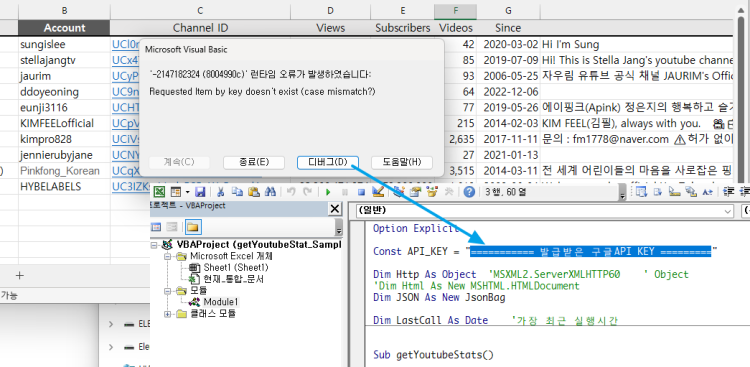Click the Paste clipboard icon
Viewport: 750px width, 367px height.
tap(254, 191)
